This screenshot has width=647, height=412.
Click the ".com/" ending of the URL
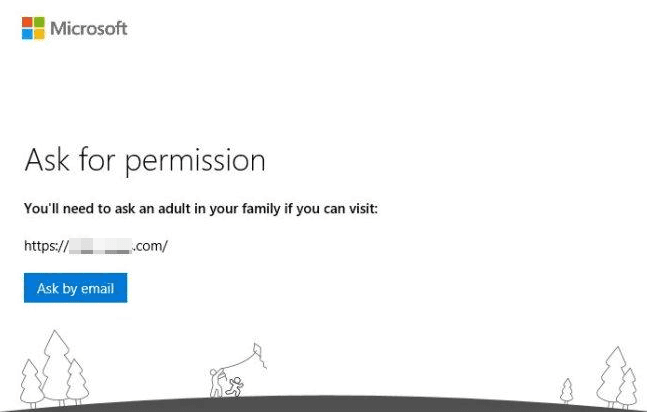(x=150, y=245)
